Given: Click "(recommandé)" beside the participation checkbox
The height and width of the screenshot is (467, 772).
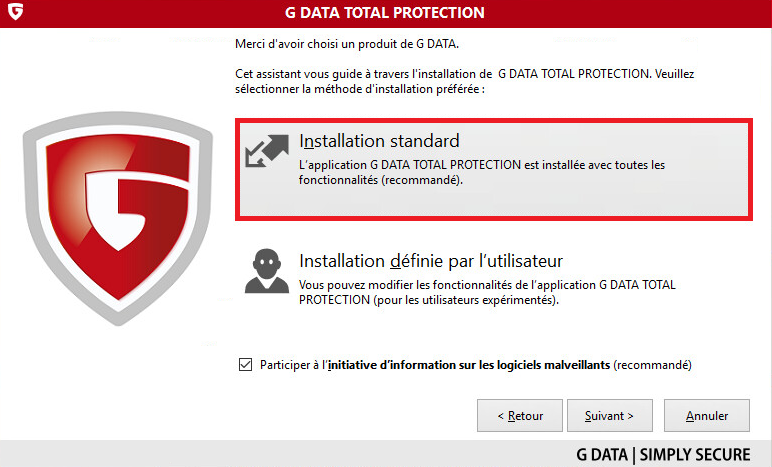Looking at the screenshot, I should click(x=652, y=365).
